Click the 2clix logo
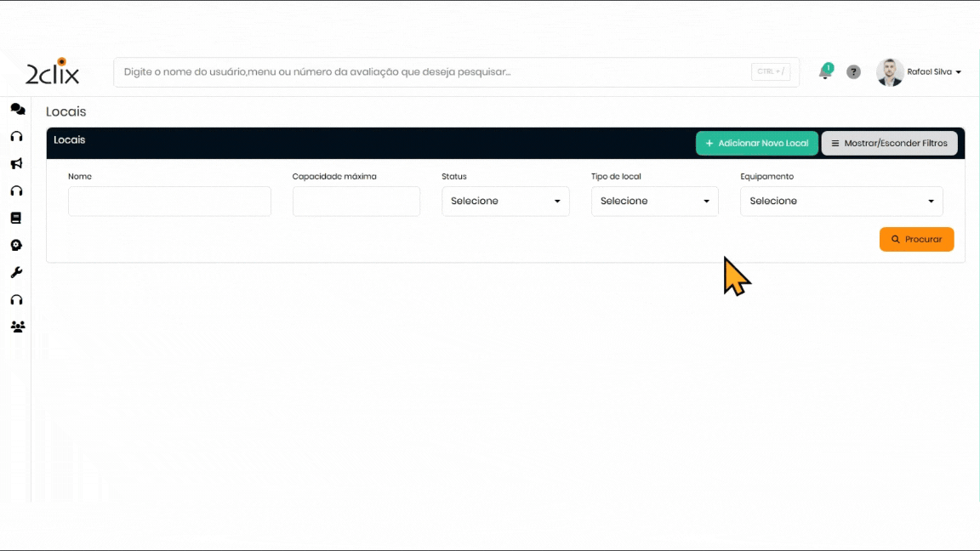 [x=52, y=72]
